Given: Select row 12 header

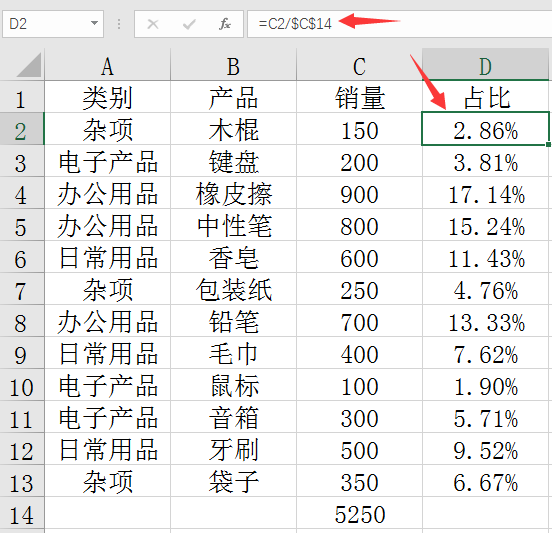Looking at the screenshot, I should [22, 449].
